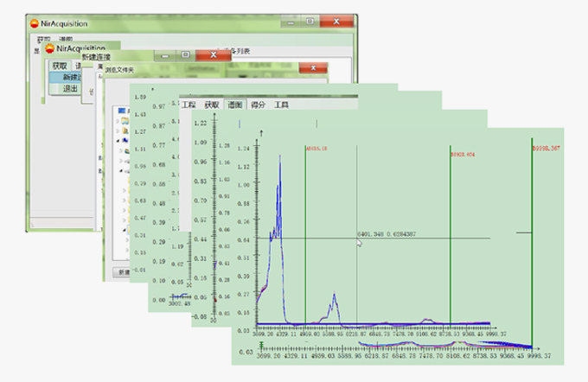Click the crosshair readout 6401.348 0.6284387
Viewport: 588px width, 382px height.
click(387, 234)
